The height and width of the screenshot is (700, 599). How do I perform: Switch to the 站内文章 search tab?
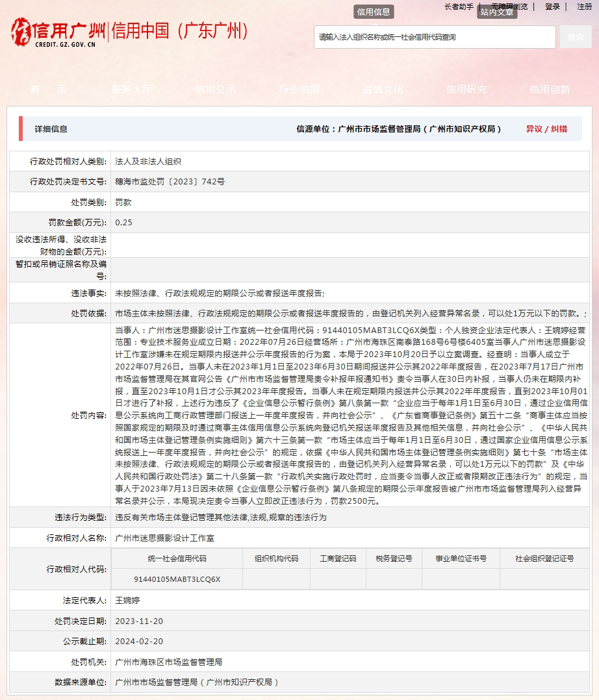tap(497, 12)
